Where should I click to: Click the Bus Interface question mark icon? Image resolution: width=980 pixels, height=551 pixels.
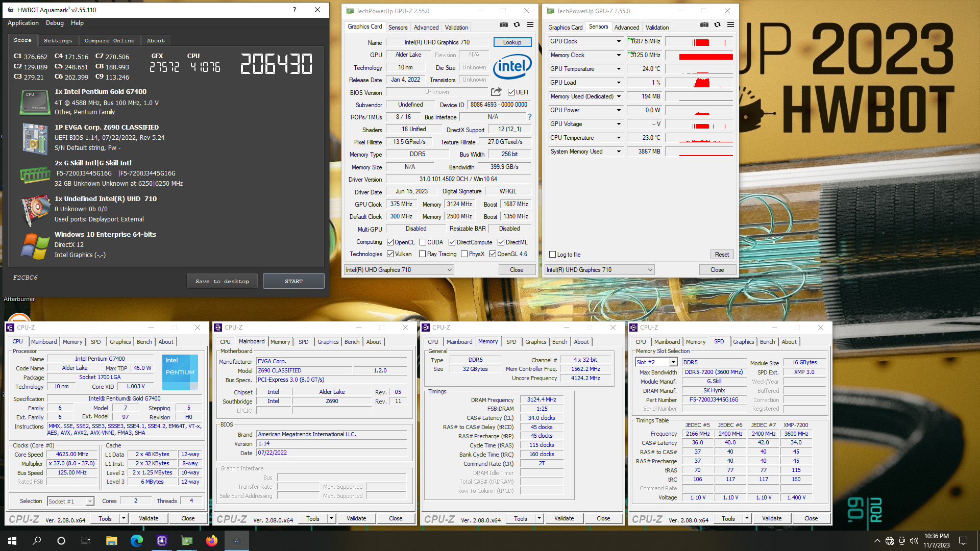(530, 117)
